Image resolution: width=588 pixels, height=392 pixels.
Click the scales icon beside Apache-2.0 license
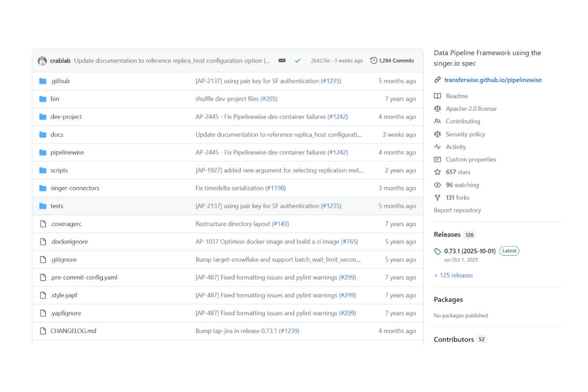pyautogui.click(x=437, y=108)
